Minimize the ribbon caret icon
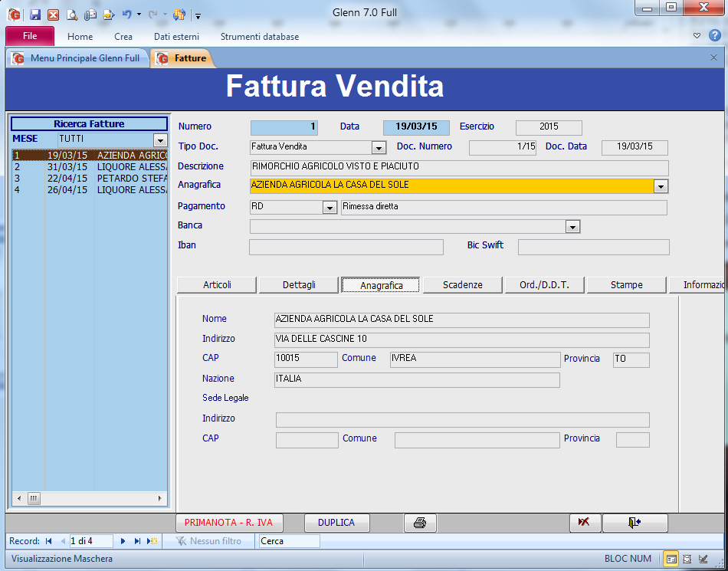The height and width of the screenshot is (571, 728). click(x=697, y=36)
